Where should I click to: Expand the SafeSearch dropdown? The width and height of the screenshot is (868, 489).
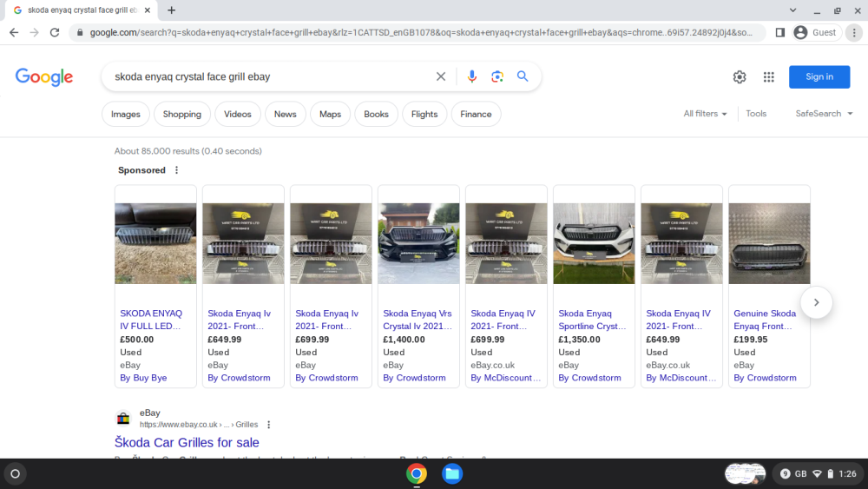pyautogui.click(x=824, y=114)
